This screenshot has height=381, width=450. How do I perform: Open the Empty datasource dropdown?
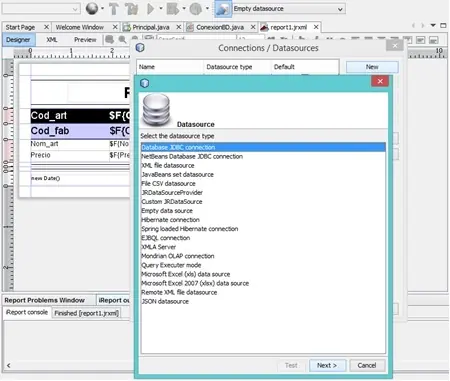(289, 9)
